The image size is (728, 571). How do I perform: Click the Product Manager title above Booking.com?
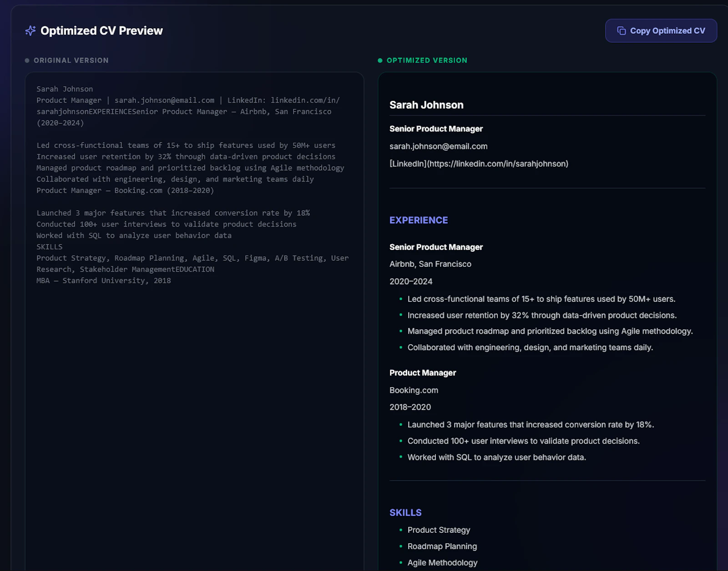coord(423,372)
